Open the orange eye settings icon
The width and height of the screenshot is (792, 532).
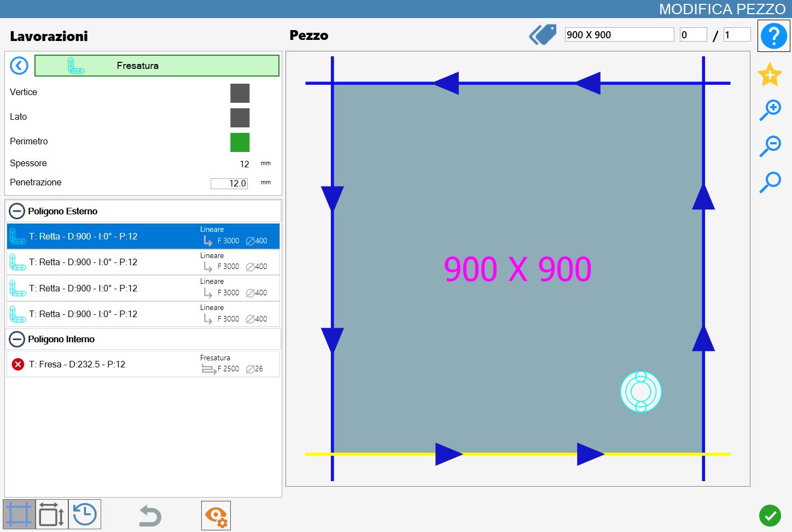(x=216, y=516)
